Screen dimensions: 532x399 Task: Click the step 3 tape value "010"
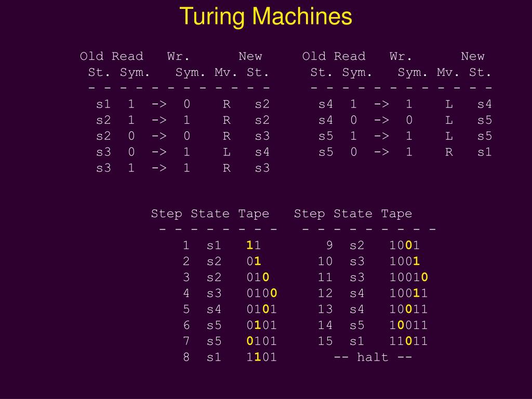(258, 277)
